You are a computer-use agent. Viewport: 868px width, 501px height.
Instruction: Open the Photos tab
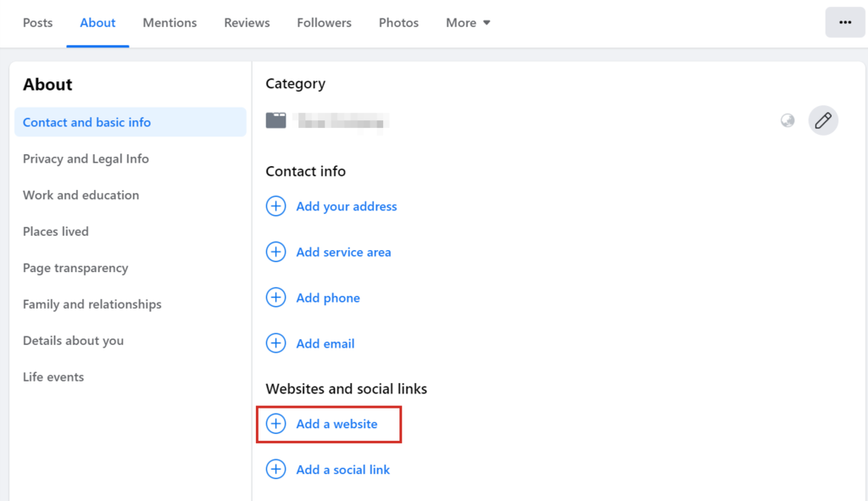(398, 23)
